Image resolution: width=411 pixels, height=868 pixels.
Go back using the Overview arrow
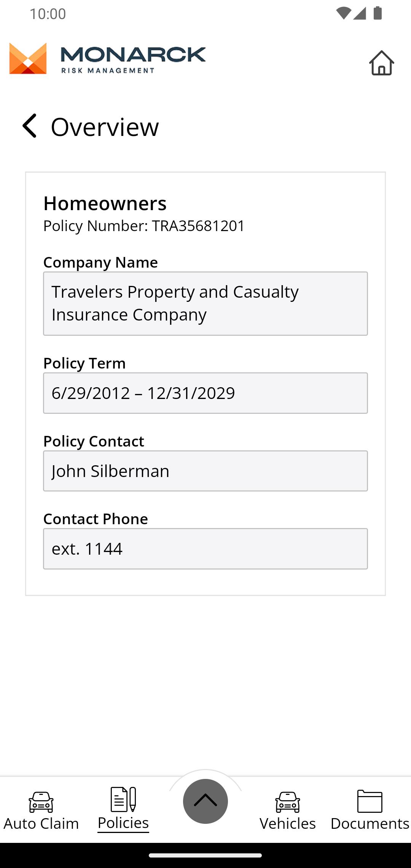click(x=29, y=126)
